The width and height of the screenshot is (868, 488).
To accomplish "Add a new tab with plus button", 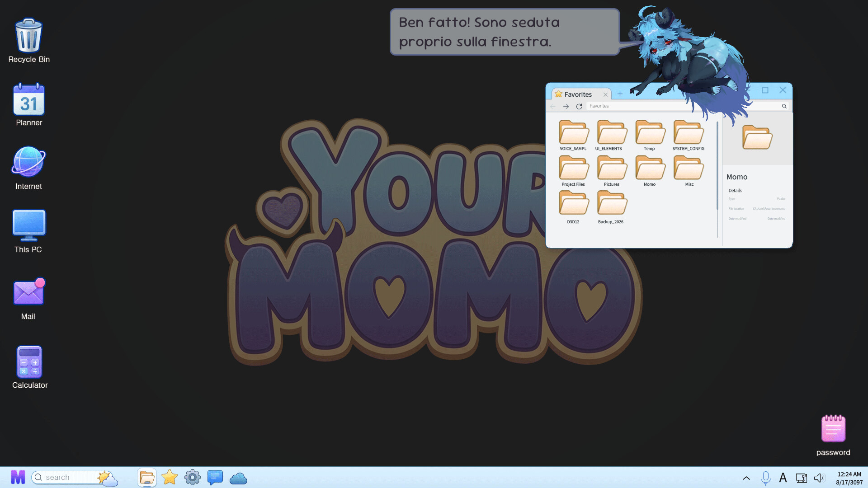I will (620, 94).
